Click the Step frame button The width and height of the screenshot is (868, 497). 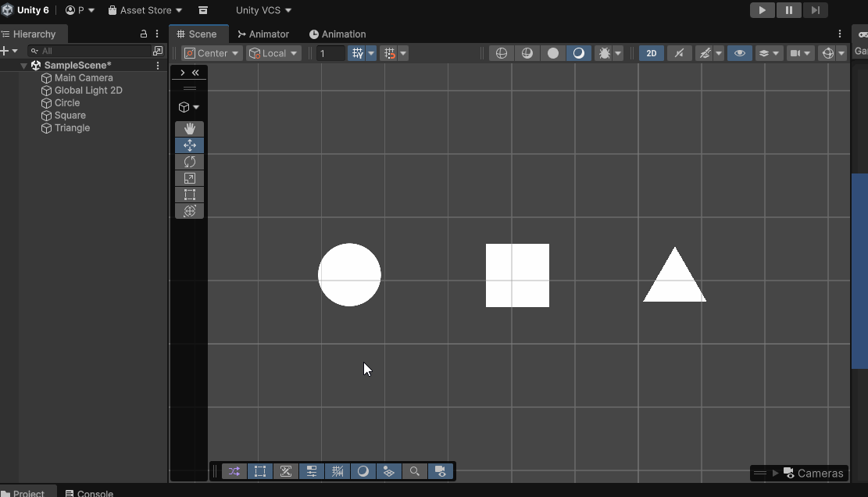pos(816,10)
